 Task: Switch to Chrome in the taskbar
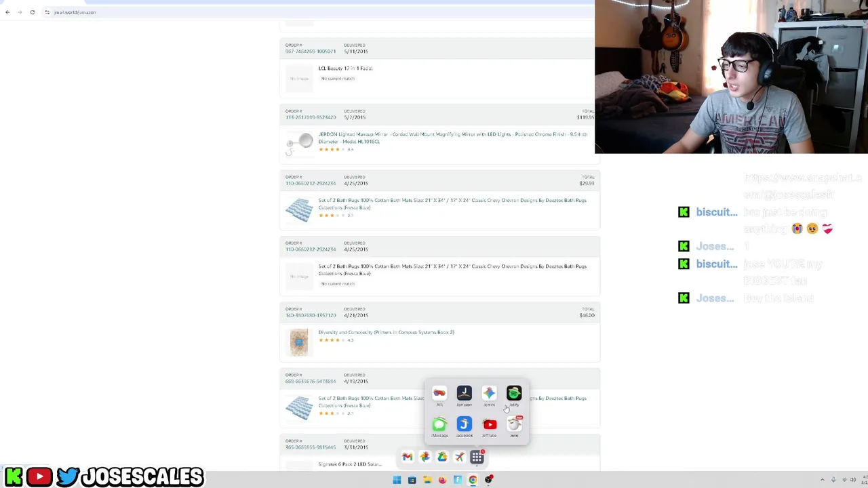[x=473, y=480]
